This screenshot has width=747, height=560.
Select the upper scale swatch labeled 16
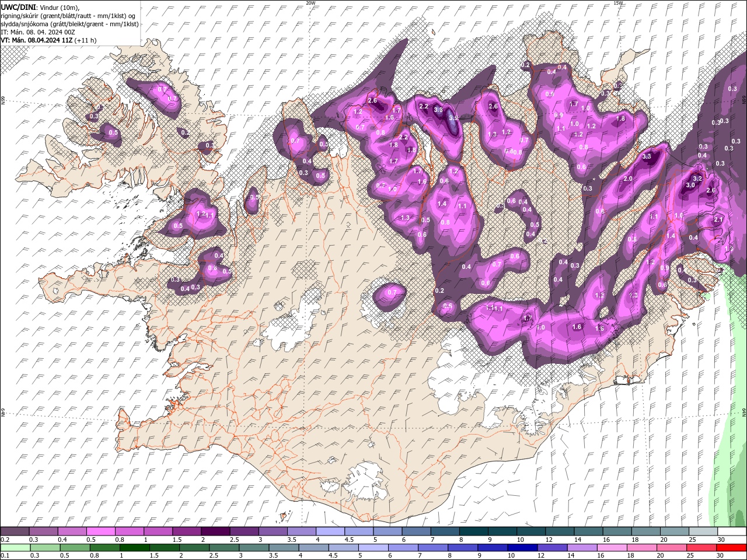tap(617, 531)
